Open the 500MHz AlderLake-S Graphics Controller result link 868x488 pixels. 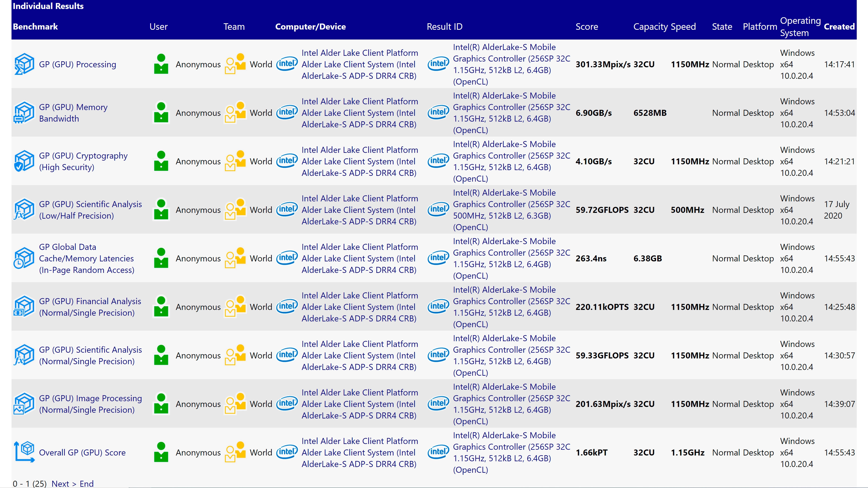click(511, 210)
